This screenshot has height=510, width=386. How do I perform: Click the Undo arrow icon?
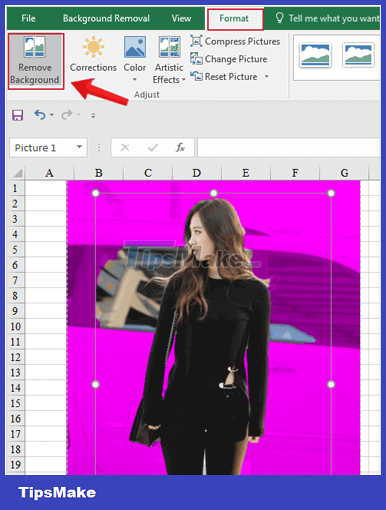pyautogui.click(x=40, y=115)
